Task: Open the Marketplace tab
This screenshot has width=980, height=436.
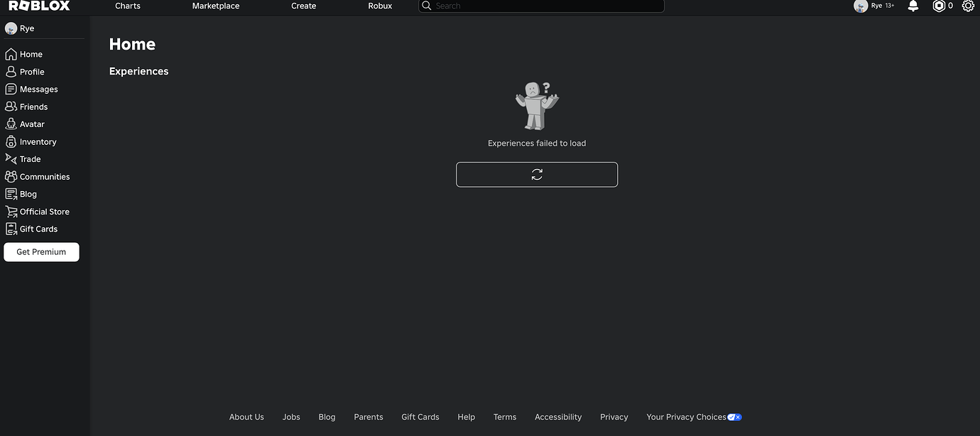Action: [215, 6]
